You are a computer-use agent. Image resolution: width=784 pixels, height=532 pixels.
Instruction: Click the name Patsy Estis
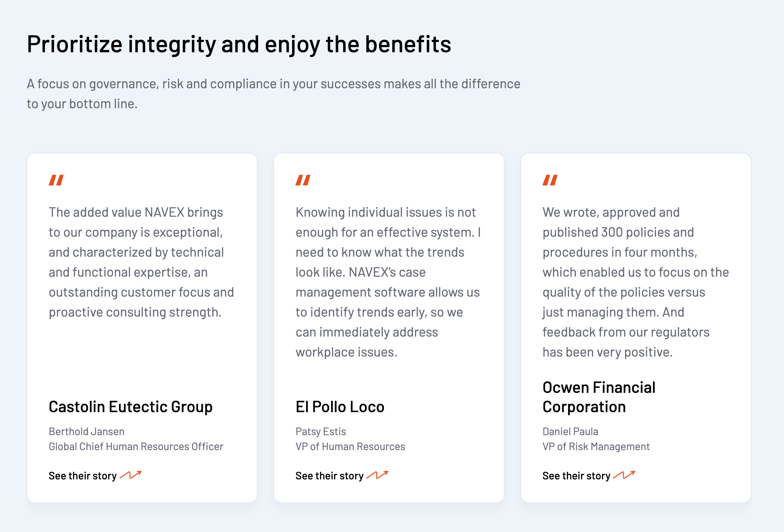pyautogui.click(x=320, y=431)
